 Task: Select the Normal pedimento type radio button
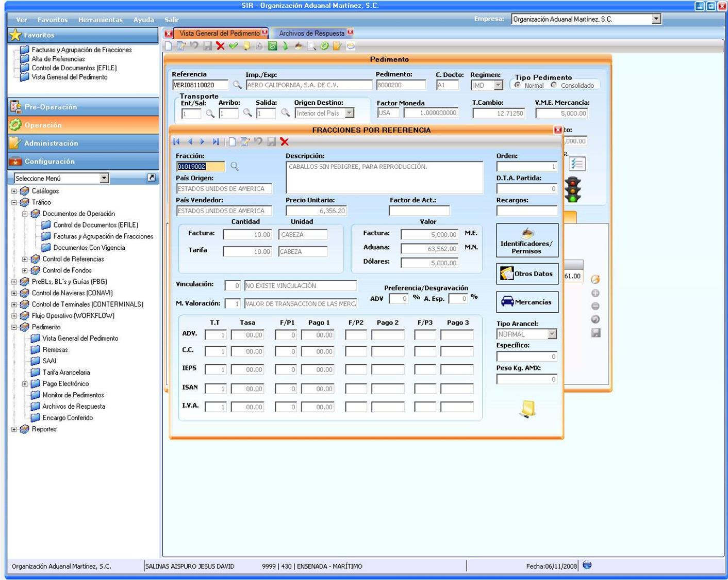[518, 85]
